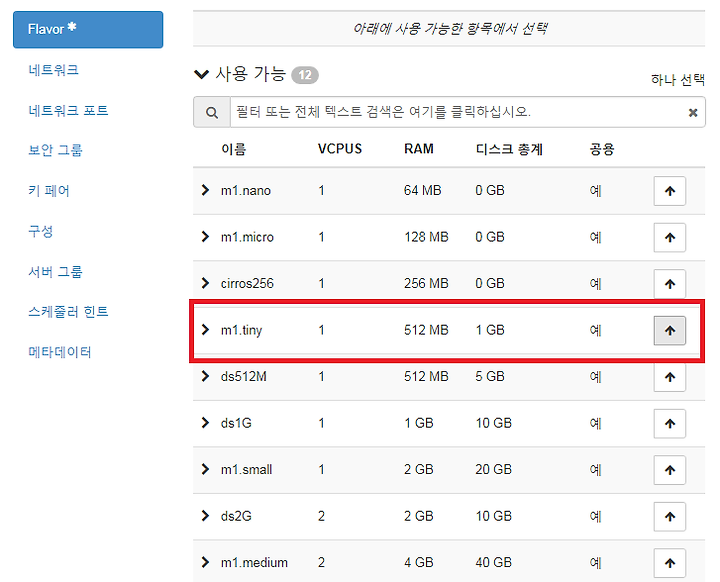
Task: Select the ds2G name cell
Action: 236,516
